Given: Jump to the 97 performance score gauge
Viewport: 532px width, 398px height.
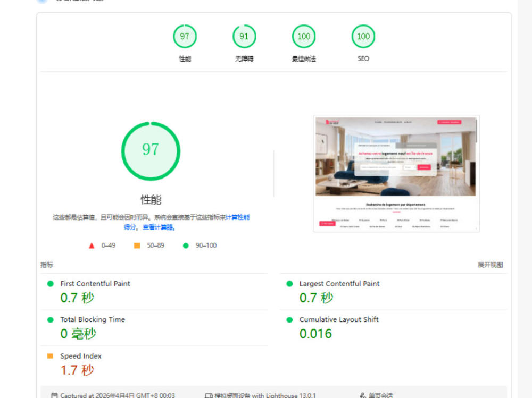Looking at the screenshot, I should (x=185, y=36).
